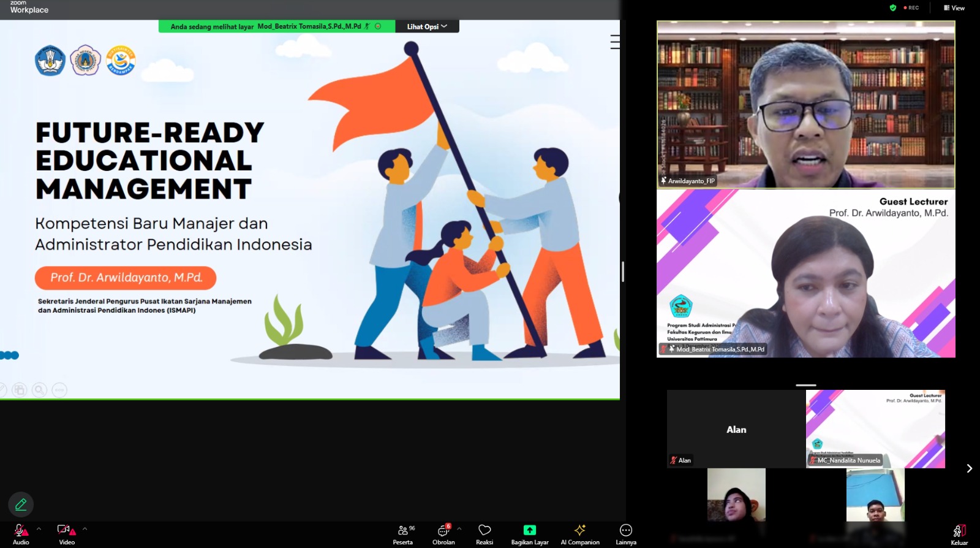Open the Obrolan chat panel
This screenshot has width=980, height=548.
[443, 534]
